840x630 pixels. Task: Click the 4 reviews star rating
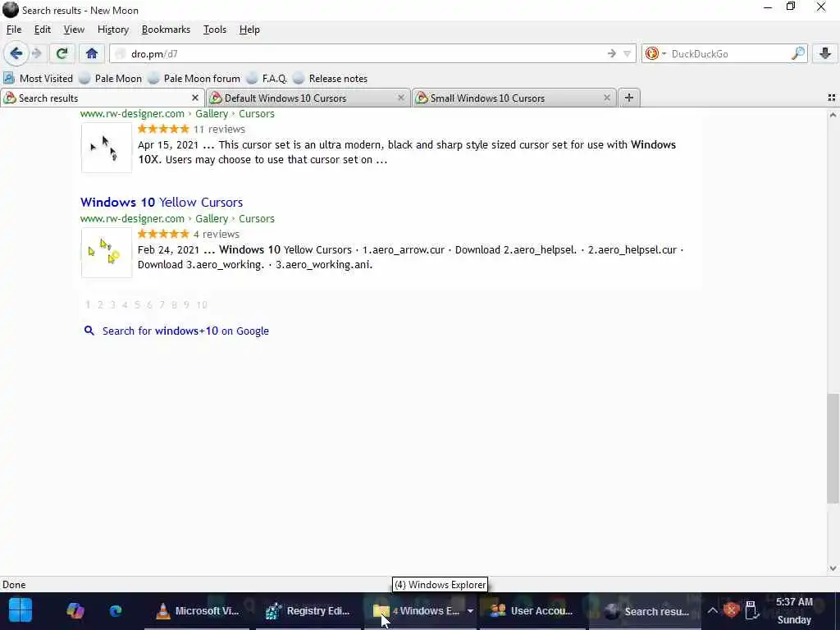(x=163, y=234)
